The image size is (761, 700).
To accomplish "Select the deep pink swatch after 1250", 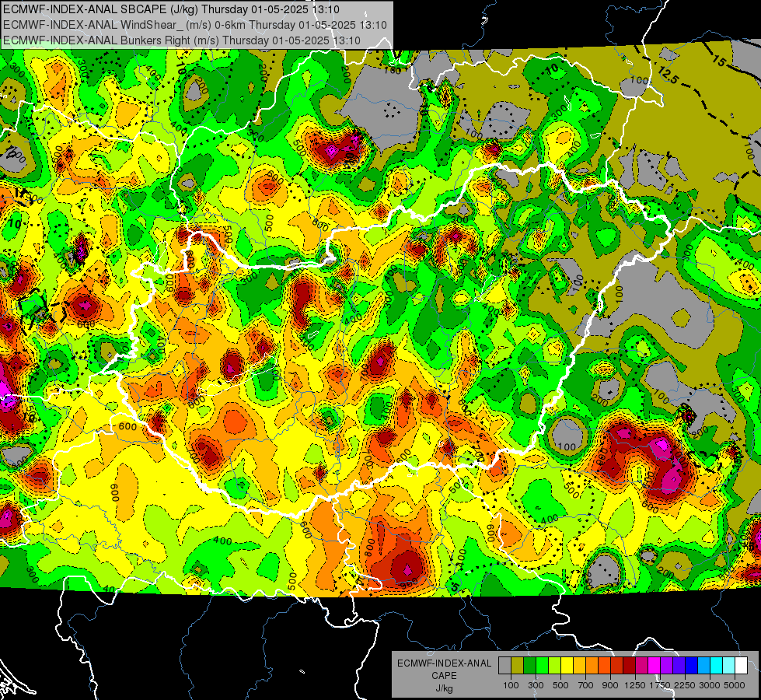I will (641, 665).
